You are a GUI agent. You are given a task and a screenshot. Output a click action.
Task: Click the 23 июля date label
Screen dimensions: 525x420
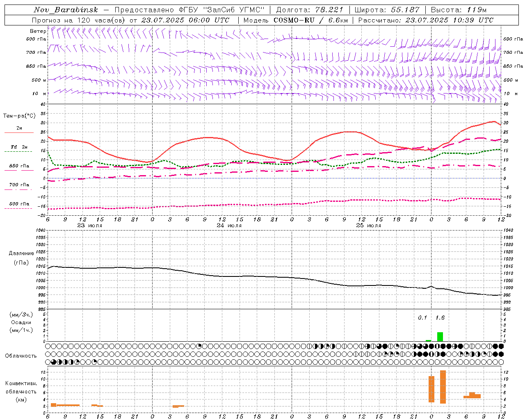tap(90, 226)
